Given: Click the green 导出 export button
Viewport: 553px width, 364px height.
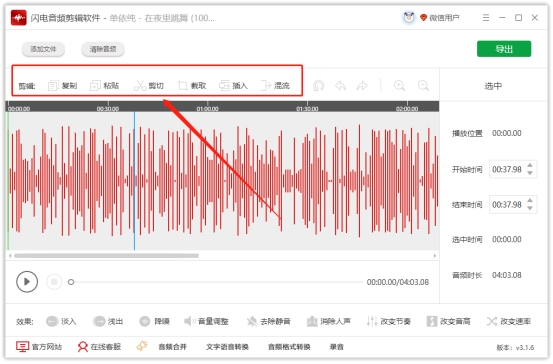Looking at the screenshot, I should coord(504,49).
